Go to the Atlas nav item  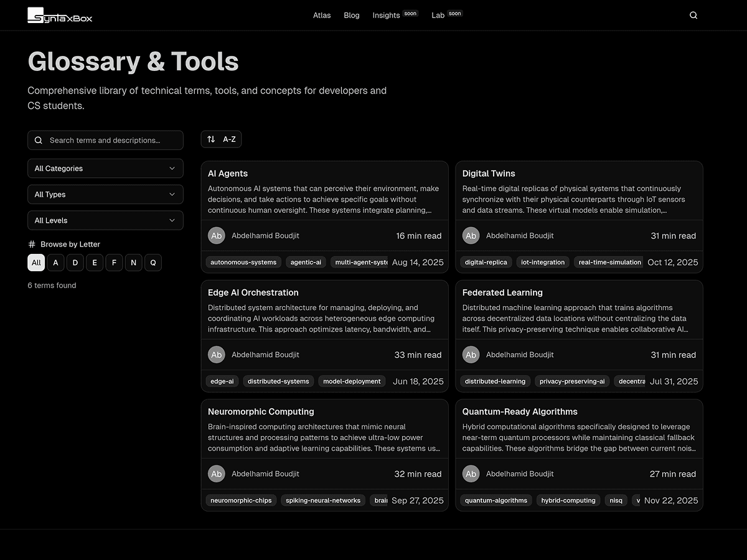322,16
